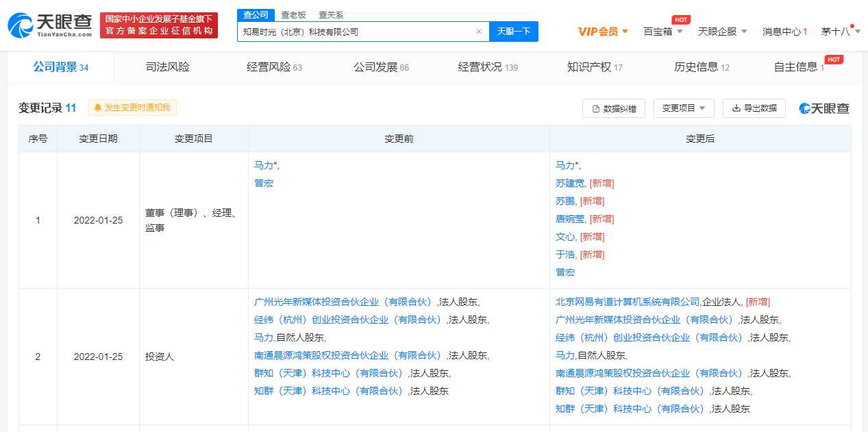Click the 变更日期 column header

pos(98,139)
